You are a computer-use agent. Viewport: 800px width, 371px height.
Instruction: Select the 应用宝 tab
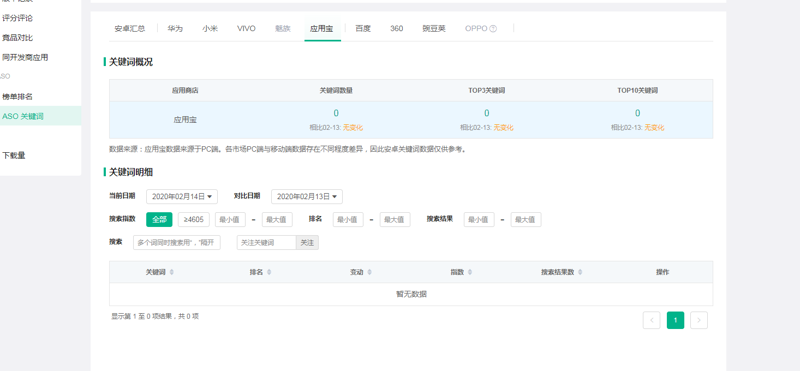[x=322, y=29]
